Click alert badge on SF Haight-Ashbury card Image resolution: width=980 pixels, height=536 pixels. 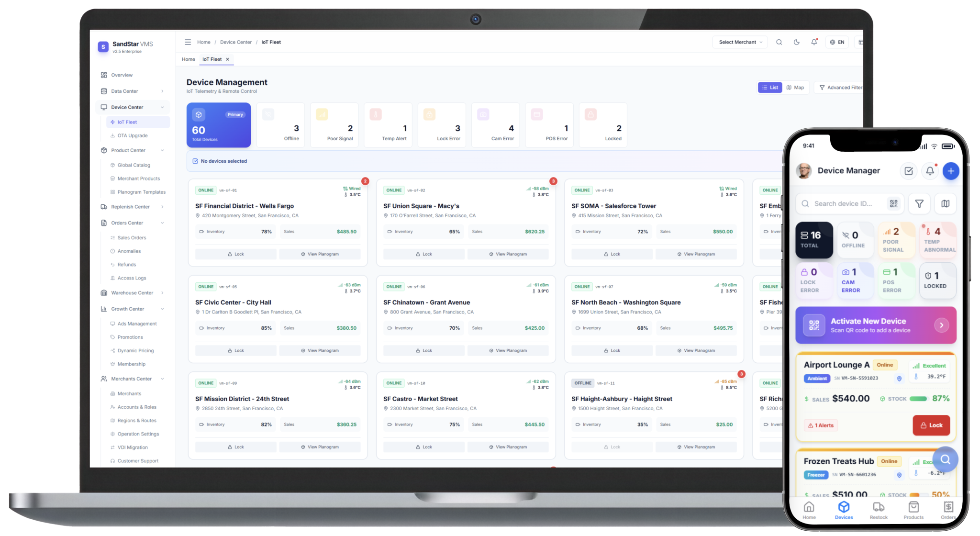pyautogui.click(x=741, y=374)
